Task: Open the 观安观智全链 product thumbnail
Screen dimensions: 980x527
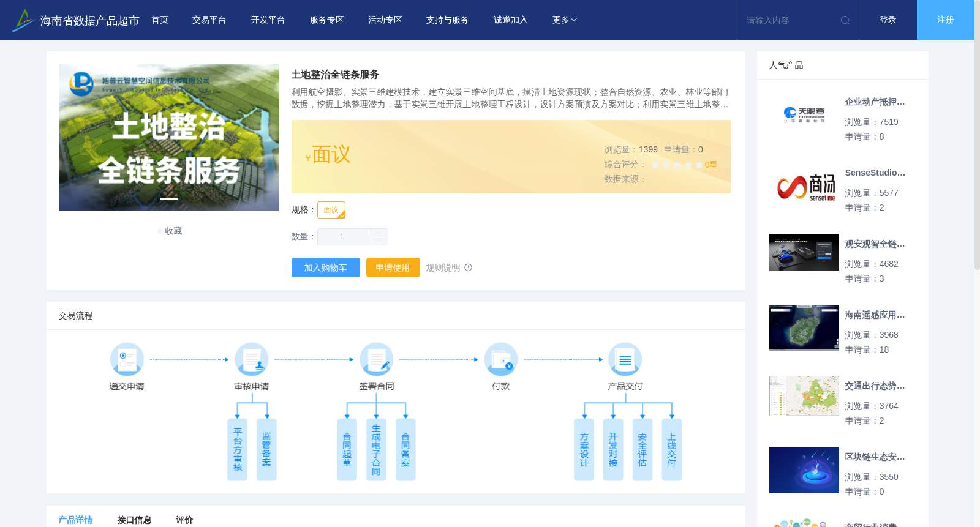Action: (x=804, y=252)
